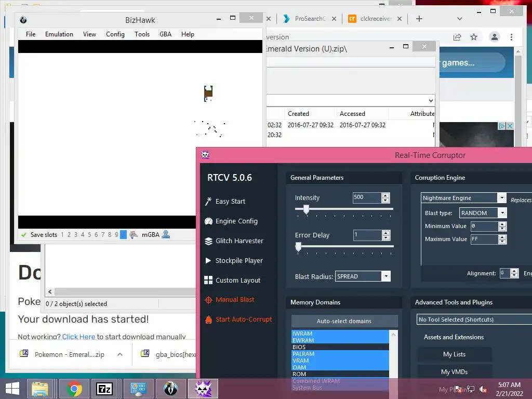Open the Help menu in BizHawk

point(188,34)
